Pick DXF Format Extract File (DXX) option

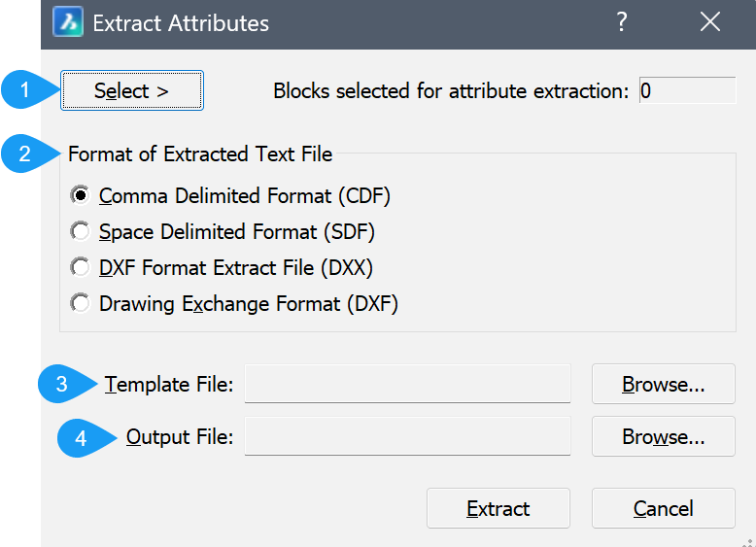point(80,267)
